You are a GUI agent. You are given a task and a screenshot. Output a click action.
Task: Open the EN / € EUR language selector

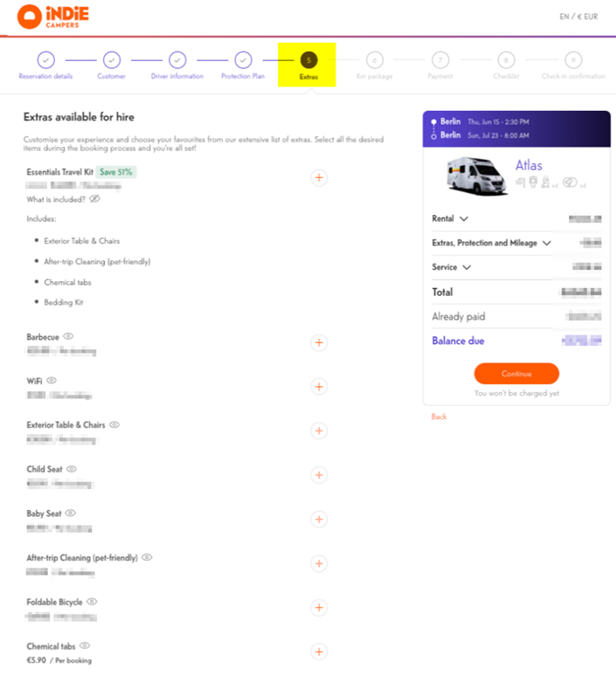point(578,17)
